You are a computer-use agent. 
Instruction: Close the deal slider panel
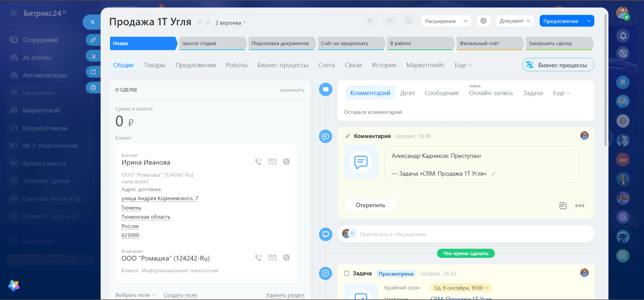pos(92,22)
